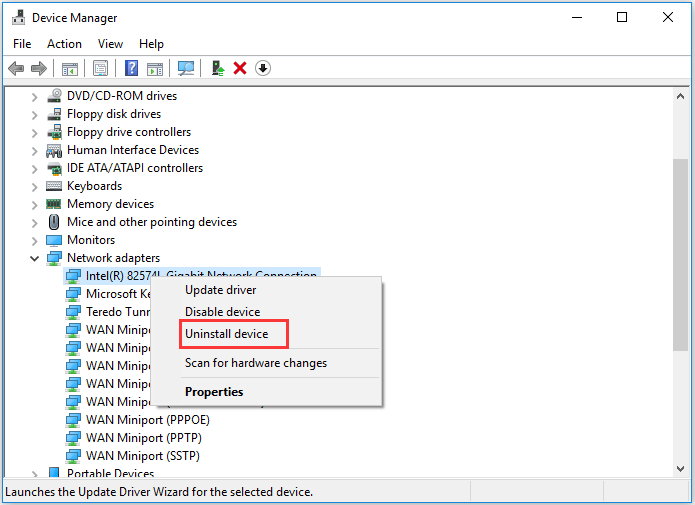Click the Monitors display icon
Viewport: 695px width, 505px height.
click(54, 240)
